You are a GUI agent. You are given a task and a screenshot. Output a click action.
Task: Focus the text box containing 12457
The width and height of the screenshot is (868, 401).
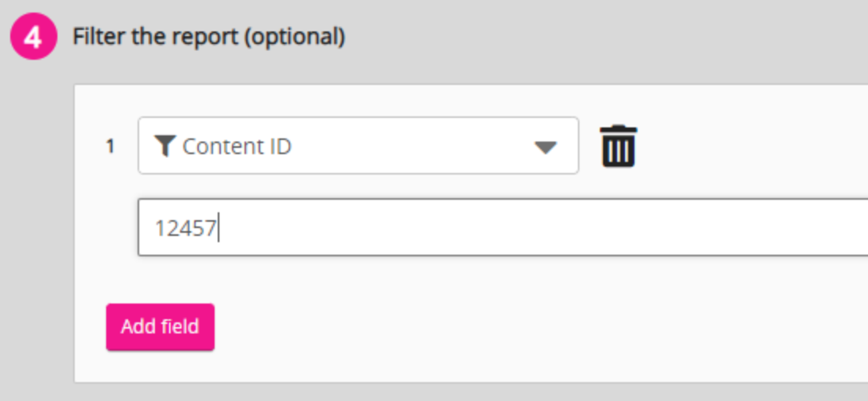(x=503, y=227)
